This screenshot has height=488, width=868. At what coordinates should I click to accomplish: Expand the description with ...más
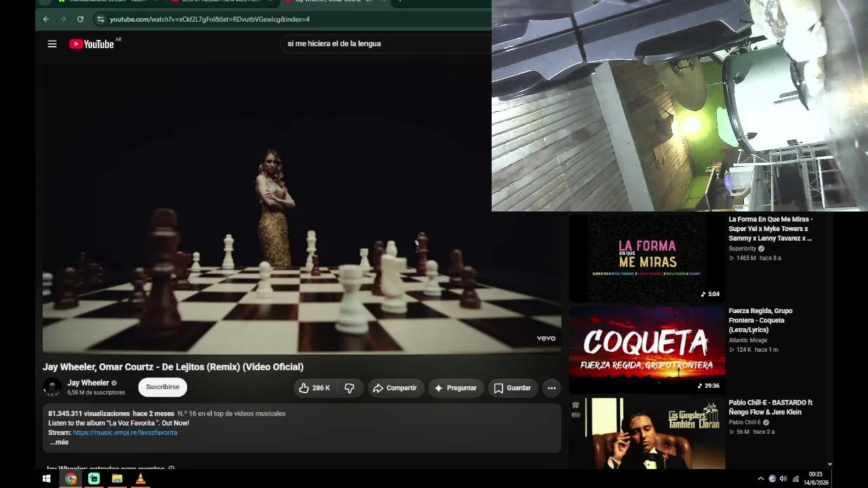tap(59, 442)
